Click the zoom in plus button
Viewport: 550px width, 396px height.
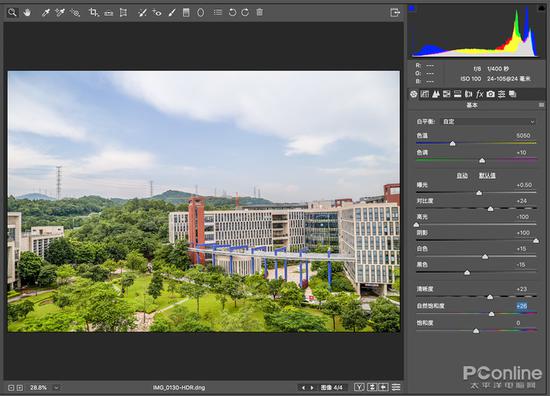pos(20,388)
